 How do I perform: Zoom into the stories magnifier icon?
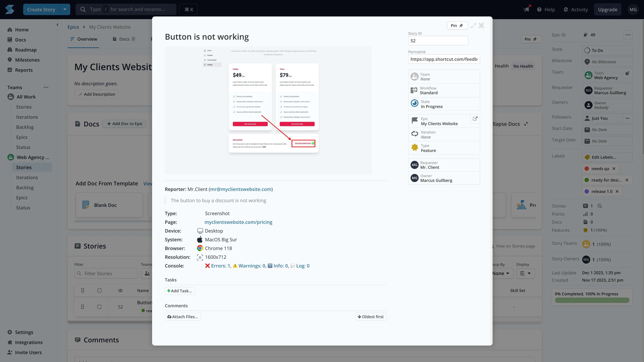click(599, 206)
